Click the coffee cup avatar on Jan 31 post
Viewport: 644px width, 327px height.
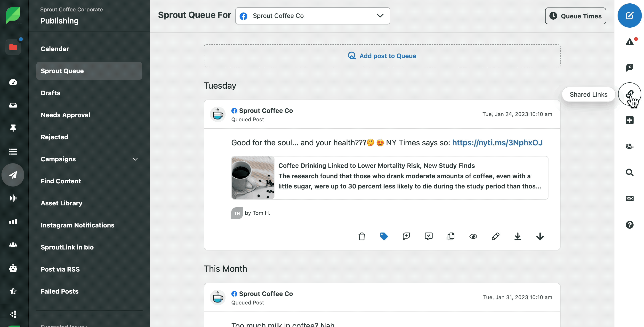click(x=217, y=297)
